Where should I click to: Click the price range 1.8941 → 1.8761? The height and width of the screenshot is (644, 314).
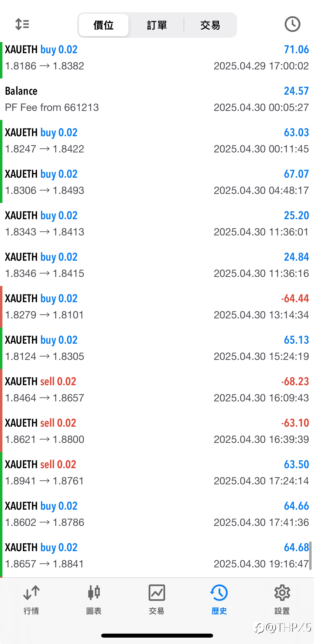click(44, 481)
